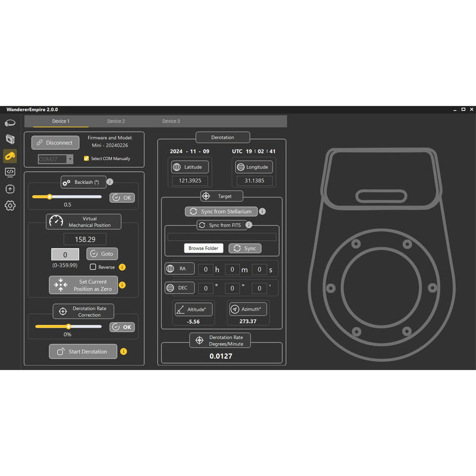Click the 2024-11-09 date display
This screenshot has width=476, height=476.
click(189, 151)
